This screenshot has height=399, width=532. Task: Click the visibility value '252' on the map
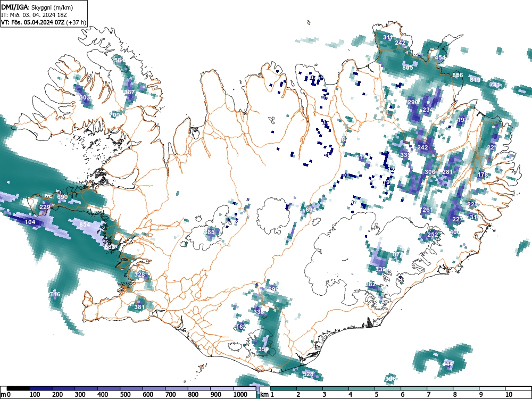click(x=433, y=235)
